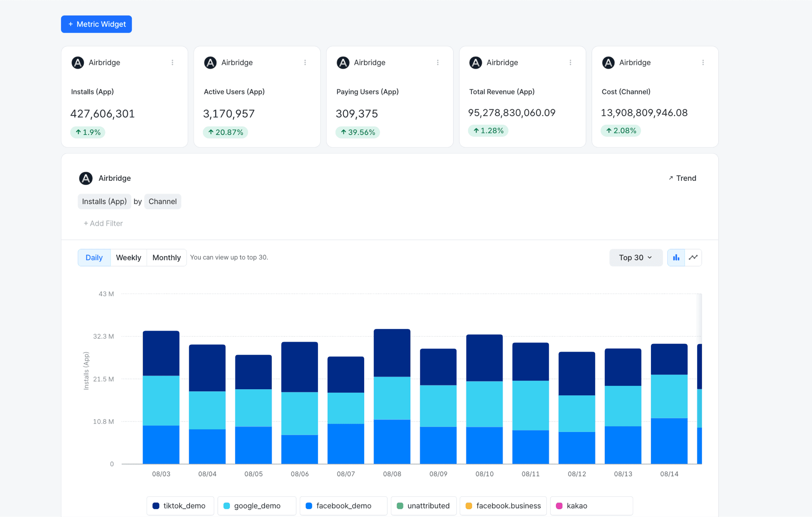This screenshot has width=812, height=517.
Task: Click the 3,170,957 active users value
Action: point(229,113)
